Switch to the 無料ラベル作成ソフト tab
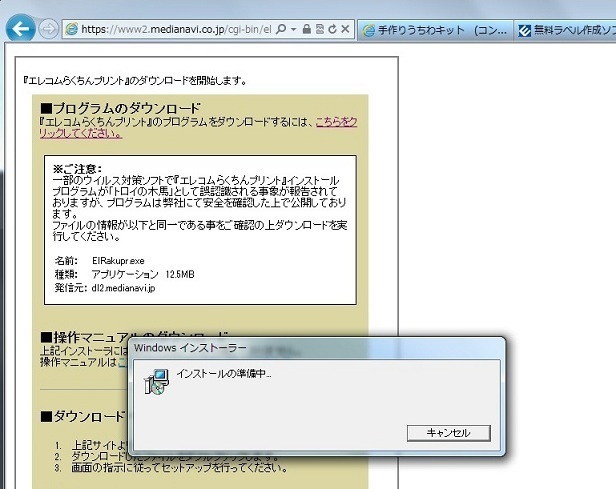Screen dimensions: 616x489 [x=565, y=30]
